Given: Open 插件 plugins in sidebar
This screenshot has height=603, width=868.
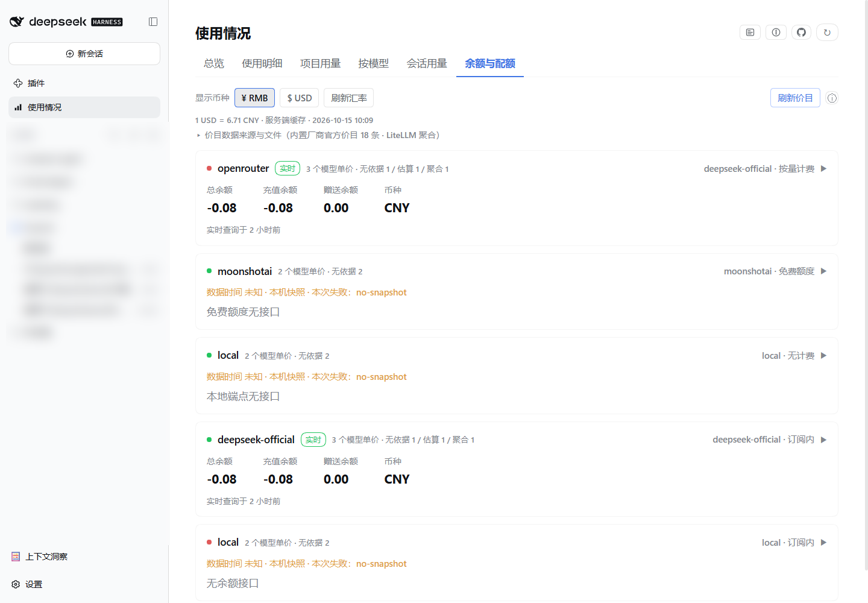Looking at the screenshot, I should 84,83.
